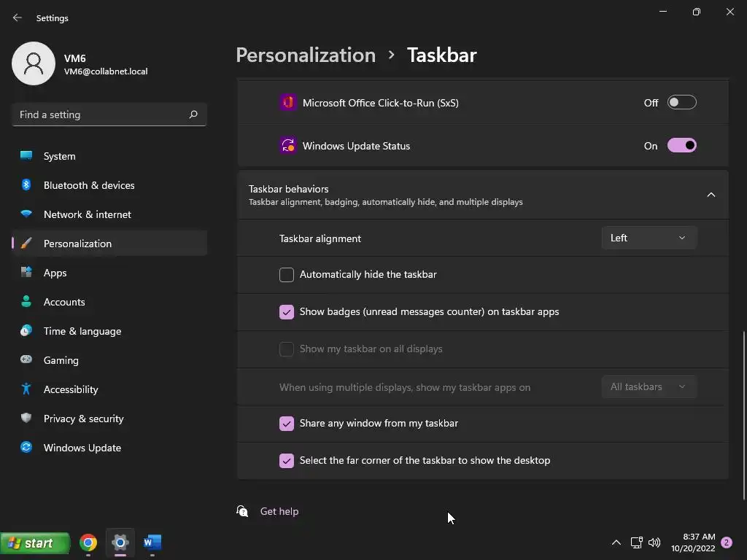Open Google Chrome from the taskbar
This screenshot has height=560, width=747.
tap(88, 542)
